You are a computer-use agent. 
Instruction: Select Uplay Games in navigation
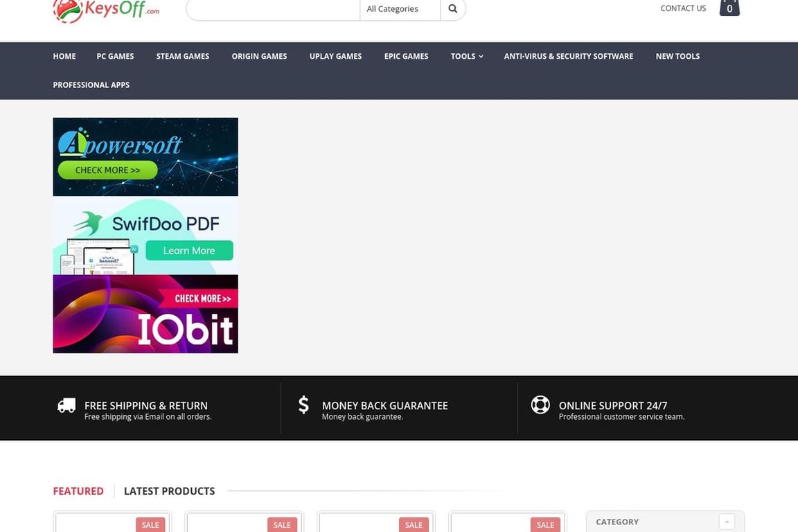click(335, 56)
